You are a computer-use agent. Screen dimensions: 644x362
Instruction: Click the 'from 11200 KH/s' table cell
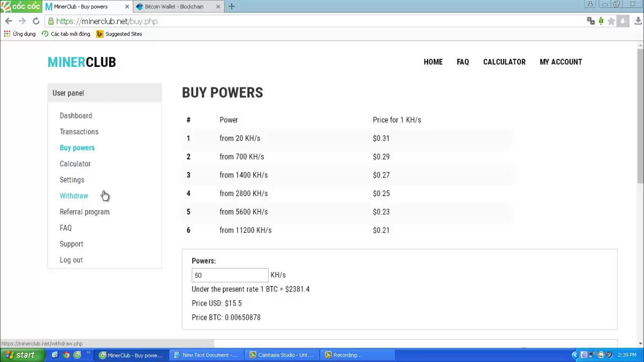pos(246,230)
